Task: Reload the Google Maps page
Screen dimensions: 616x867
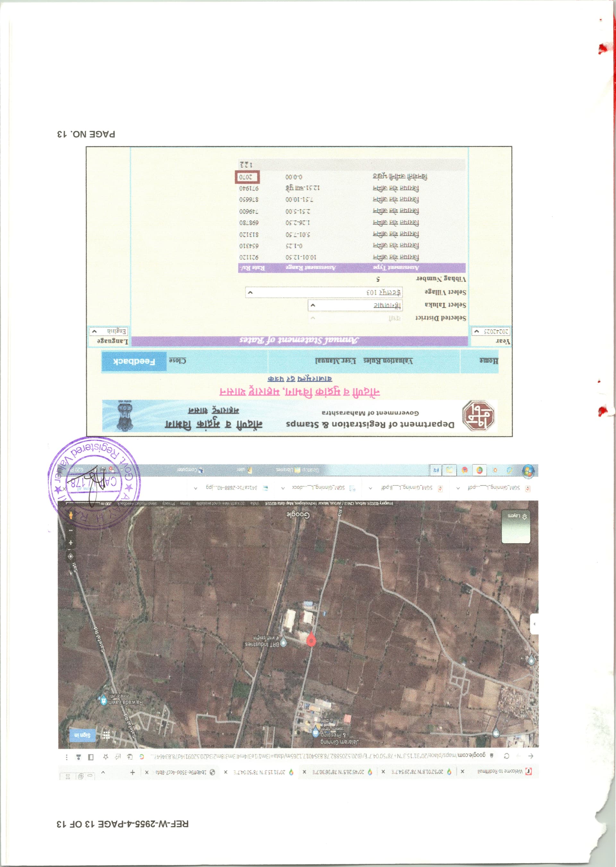Action: (x=506, y=756)
